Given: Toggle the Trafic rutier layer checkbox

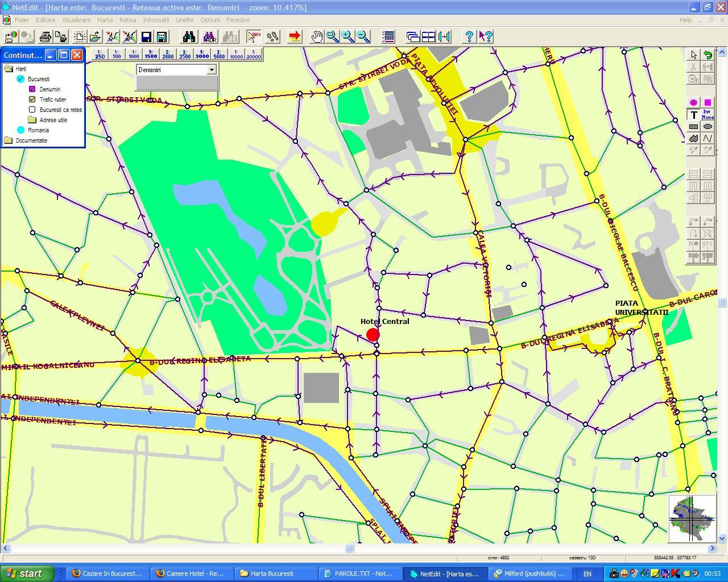Looking at the screenshot, I should click(32, 99).
